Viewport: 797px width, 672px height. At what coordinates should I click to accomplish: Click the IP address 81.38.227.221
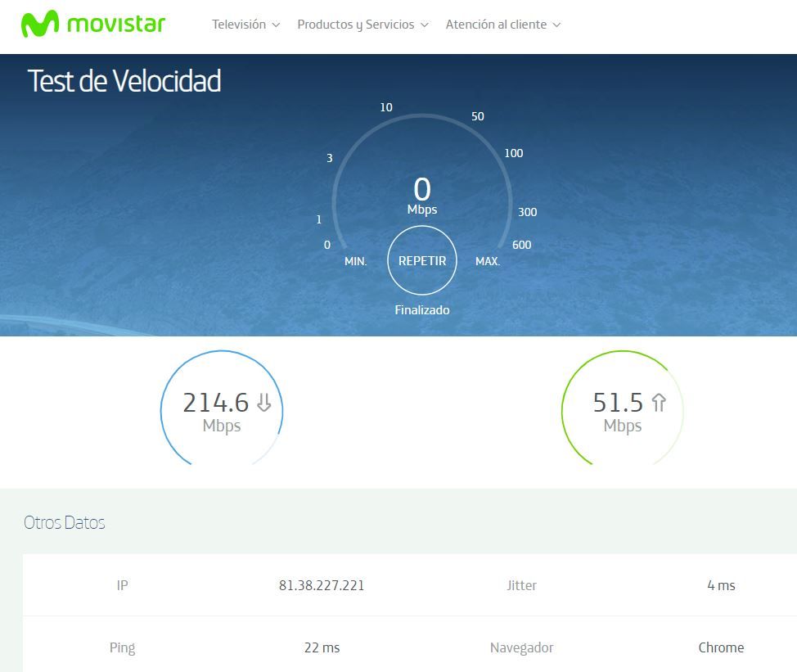(x=322, y=585)
